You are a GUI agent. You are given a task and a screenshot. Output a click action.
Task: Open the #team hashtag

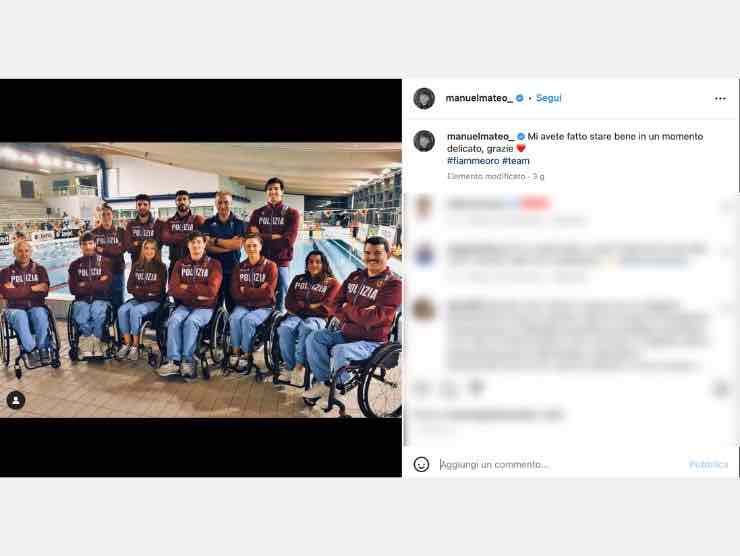(516, 161)
